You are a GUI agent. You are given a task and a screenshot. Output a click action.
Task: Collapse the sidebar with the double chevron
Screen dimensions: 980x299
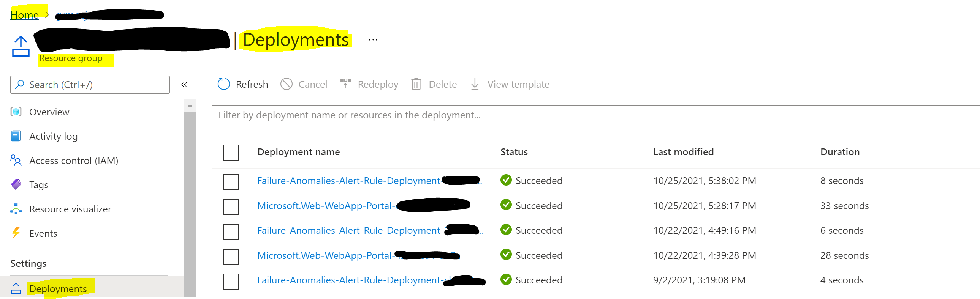(184, 84)
